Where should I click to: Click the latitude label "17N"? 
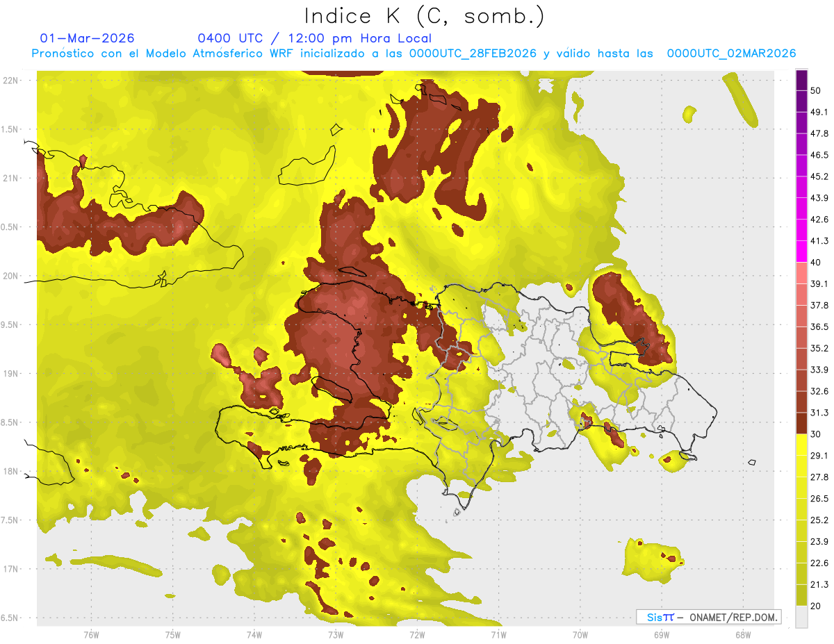pos(10,569)
